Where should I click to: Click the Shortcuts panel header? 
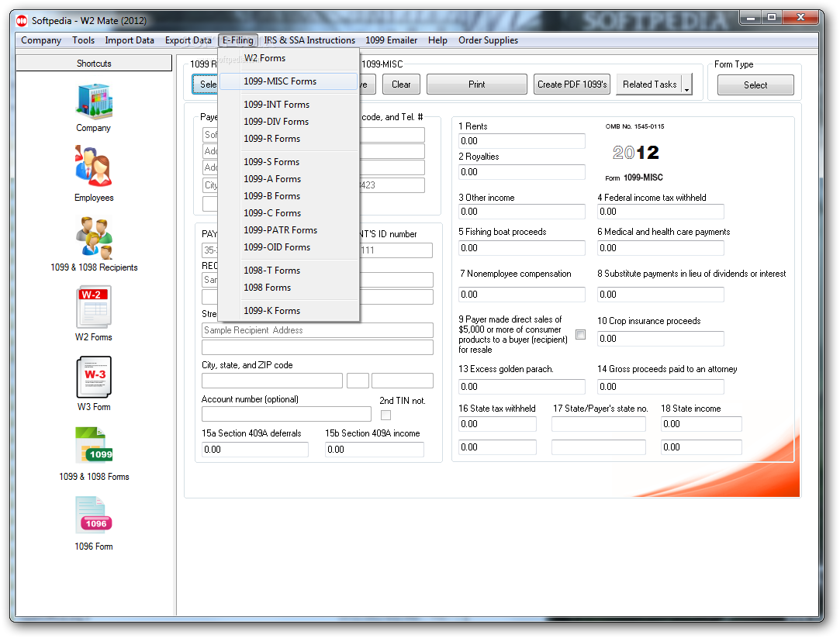coord(94,63)
